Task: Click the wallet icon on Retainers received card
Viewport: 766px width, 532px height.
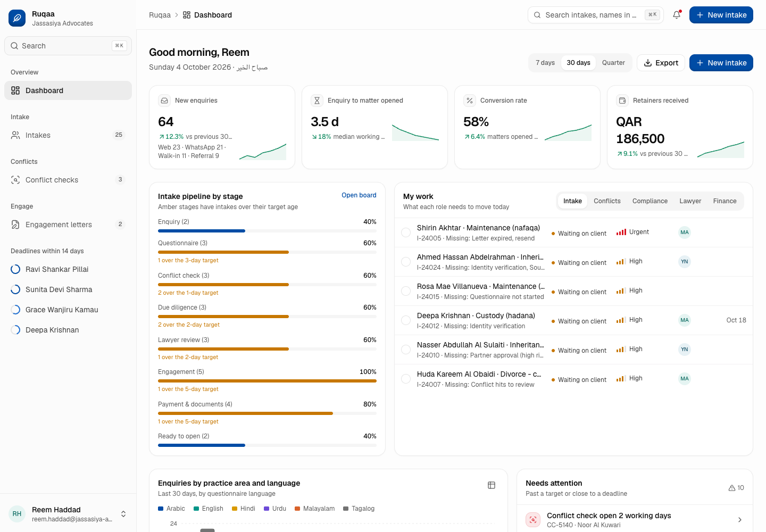Action: coord(622,101)
